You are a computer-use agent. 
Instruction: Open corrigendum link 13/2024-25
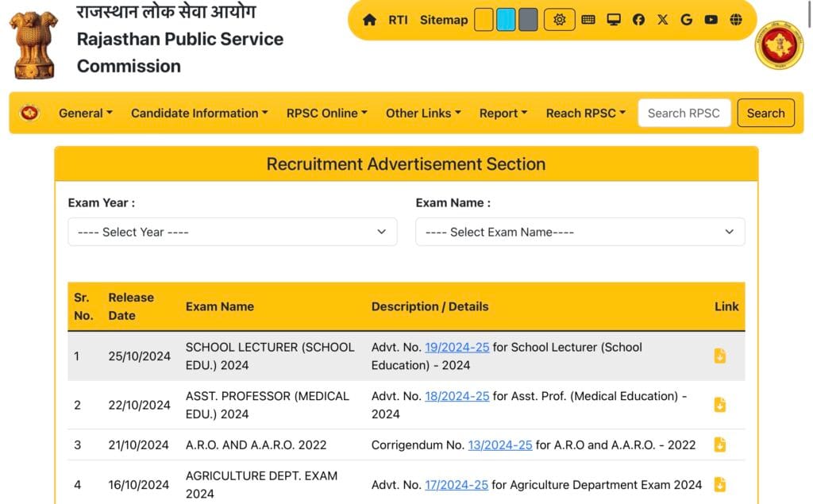tap(500, 444)
